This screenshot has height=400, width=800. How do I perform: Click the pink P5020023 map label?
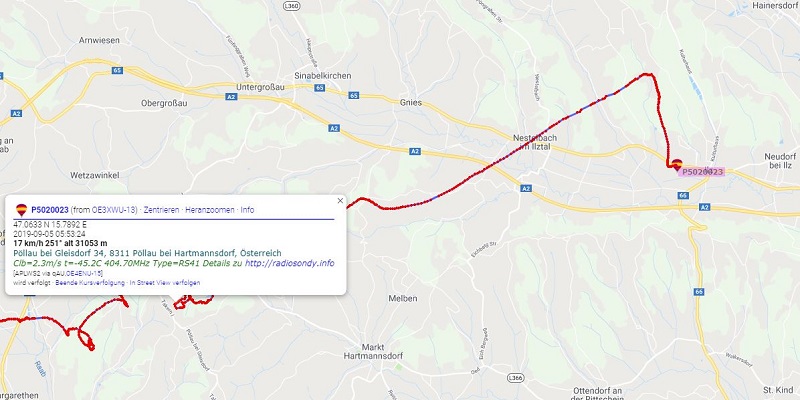pyautogui.click(x=703, y=172)
